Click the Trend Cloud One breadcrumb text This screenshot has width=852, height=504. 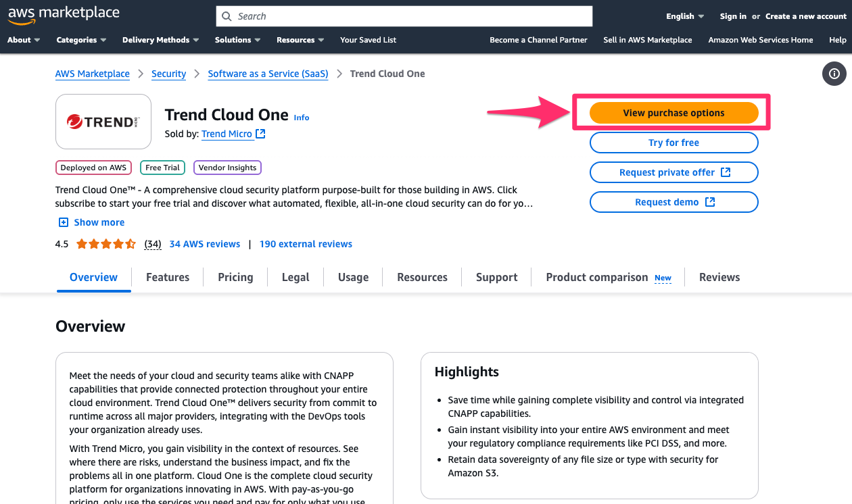click(387, 74)
